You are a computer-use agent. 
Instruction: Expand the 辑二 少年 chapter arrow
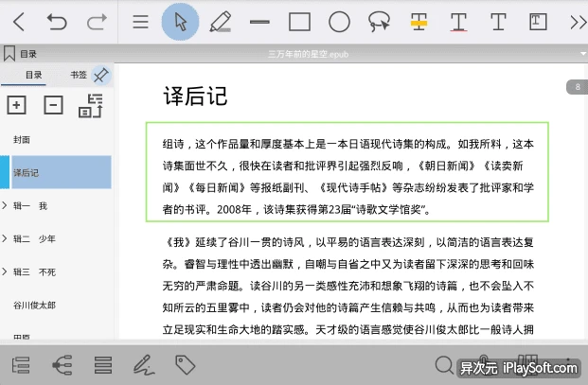(5, 238)
